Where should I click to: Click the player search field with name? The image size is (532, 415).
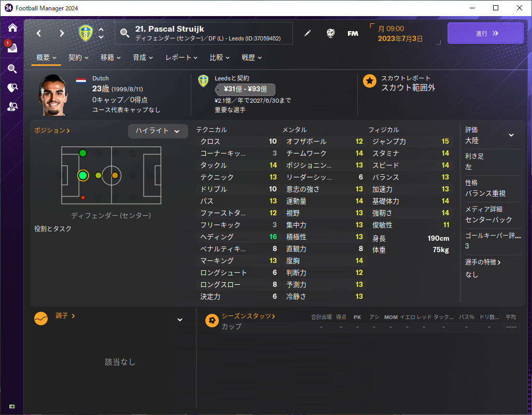[x=204, y=33]
